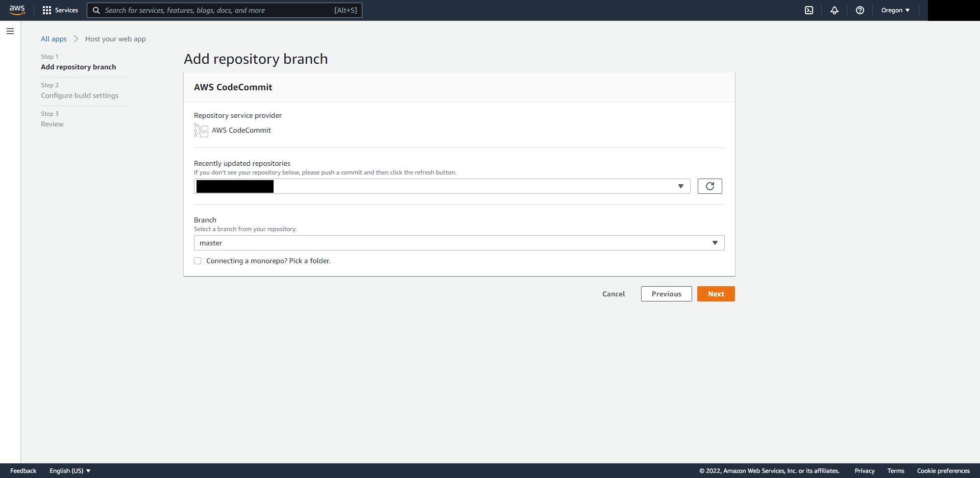Expand the repositories dropdown
980x478 pixels.
[681, 186]
